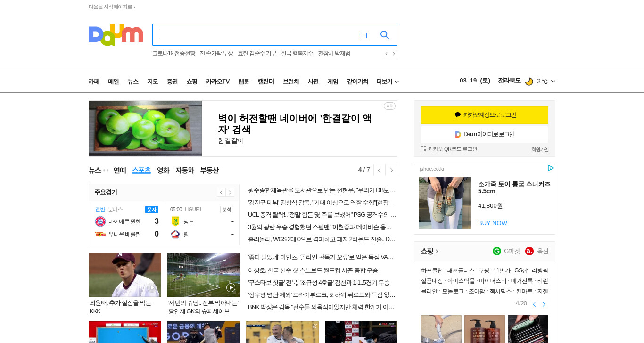Click the moon weather icon
Viewport: 644px width, 343px height.
pos(529,81)
